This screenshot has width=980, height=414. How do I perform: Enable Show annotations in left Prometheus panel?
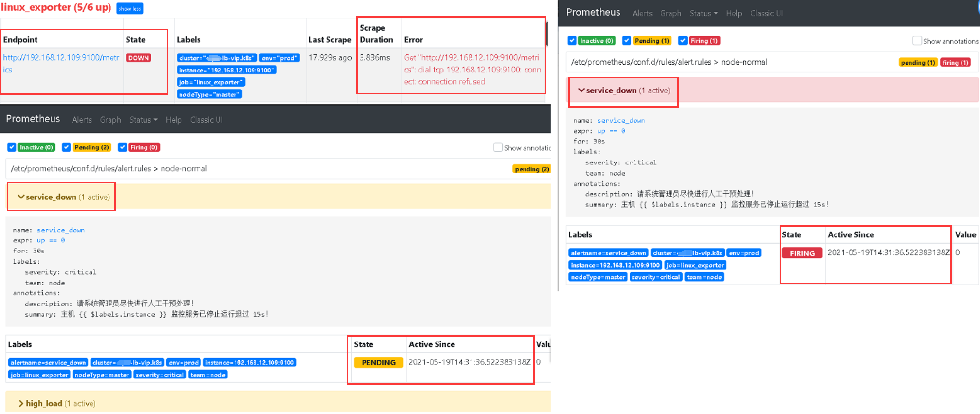coord(498,147)
